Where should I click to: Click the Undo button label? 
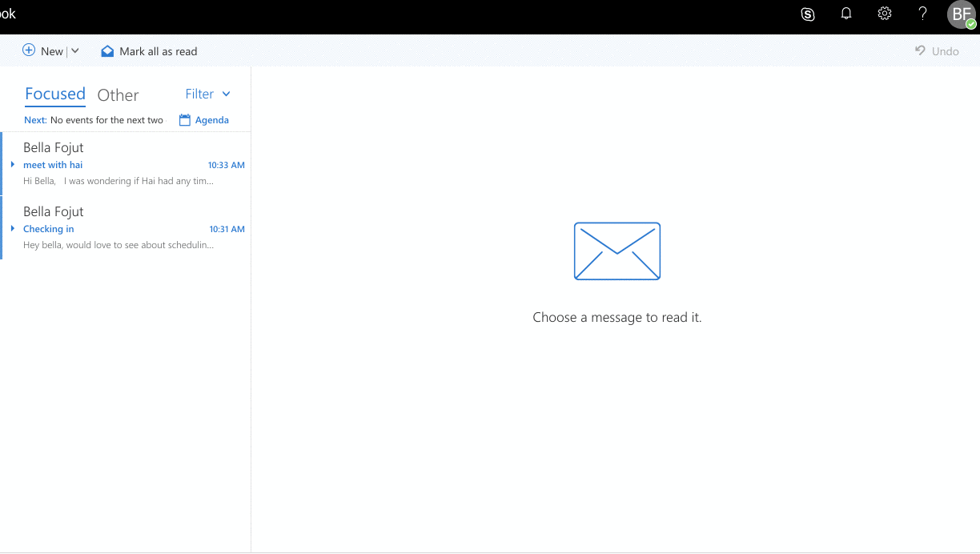946,51
